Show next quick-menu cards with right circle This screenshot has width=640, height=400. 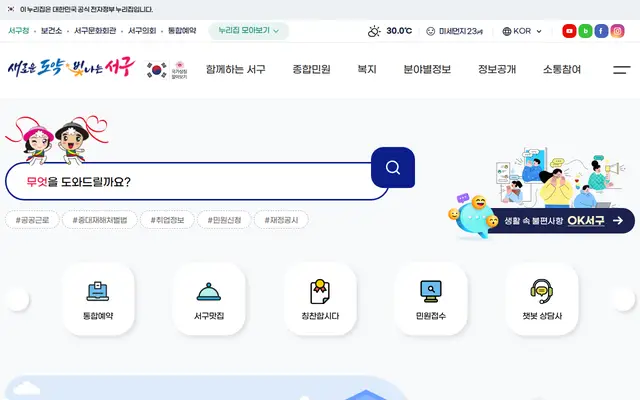pos(624,300)
